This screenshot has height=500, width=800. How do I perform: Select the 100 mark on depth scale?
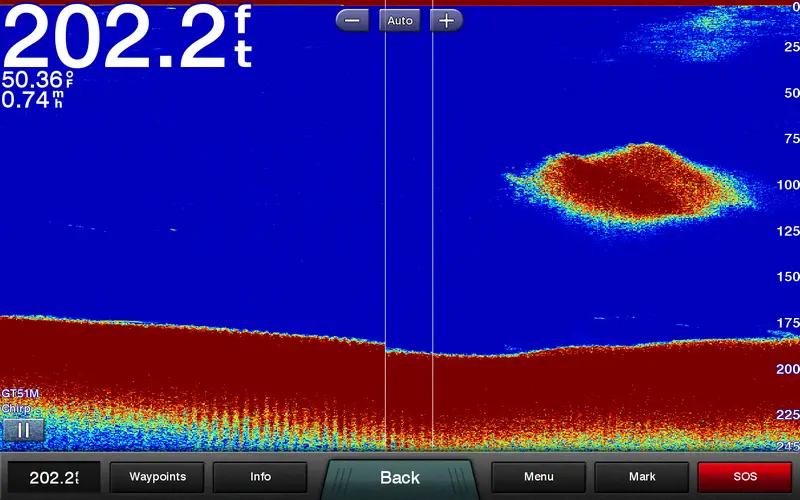click(x=787, y=185)
